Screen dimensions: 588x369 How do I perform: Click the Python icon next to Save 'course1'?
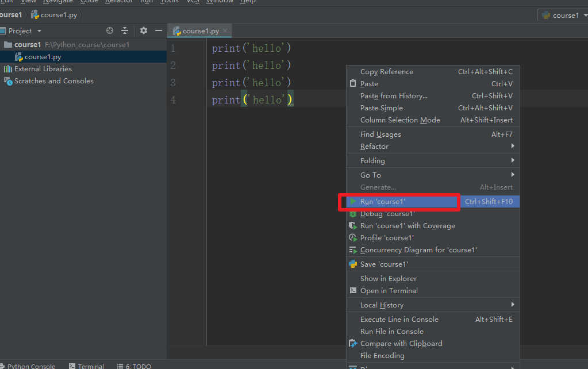353,264
